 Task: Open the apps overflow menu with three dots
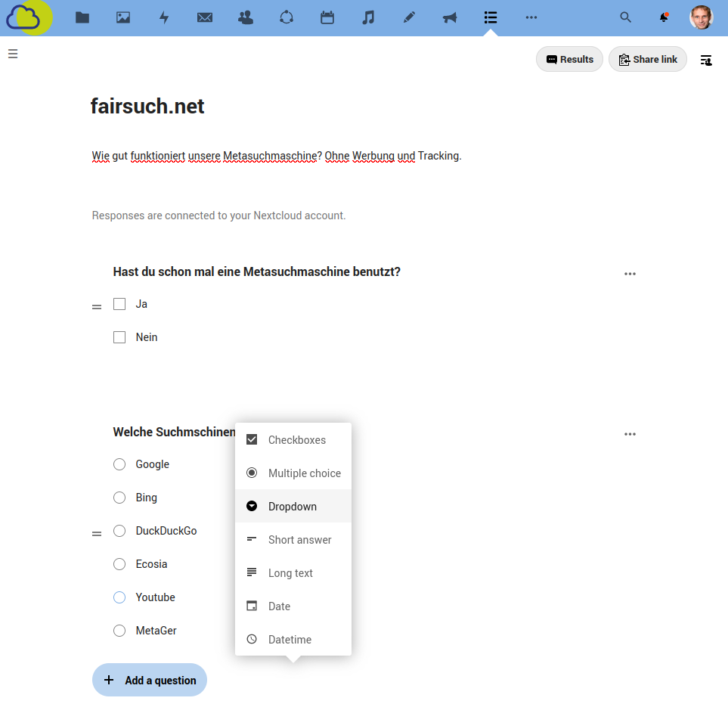click(531, 17)
